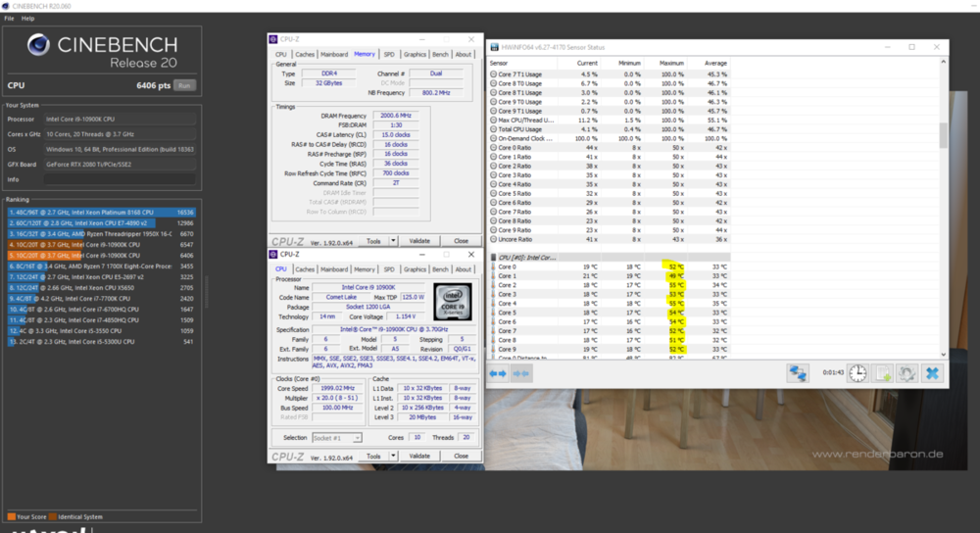Click Identical System legend swatch

pos(53,516)
